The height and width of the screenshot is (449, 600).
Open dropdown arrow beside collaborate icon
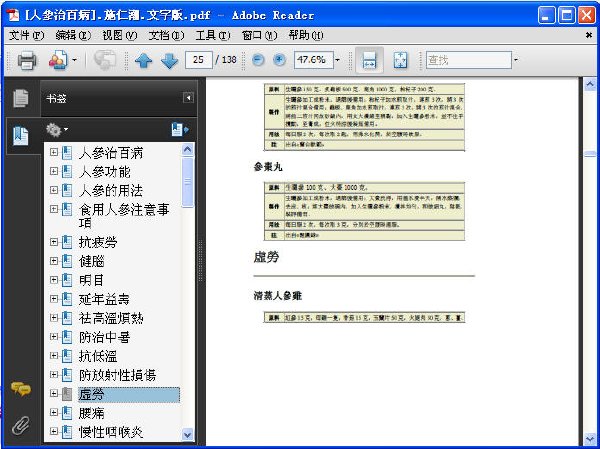click(x=74, y=60)
